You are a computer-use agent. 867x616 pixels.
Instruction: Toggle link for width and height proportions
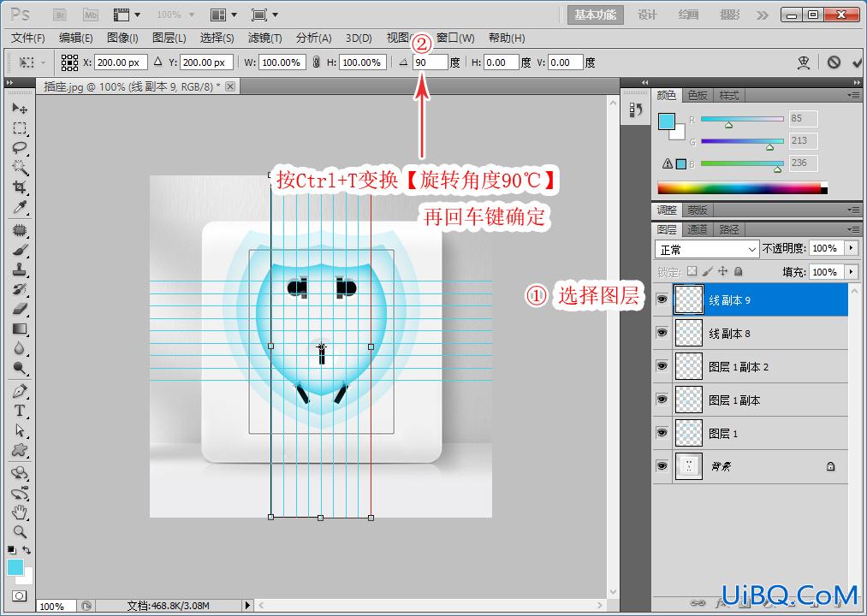coord(317,62)
